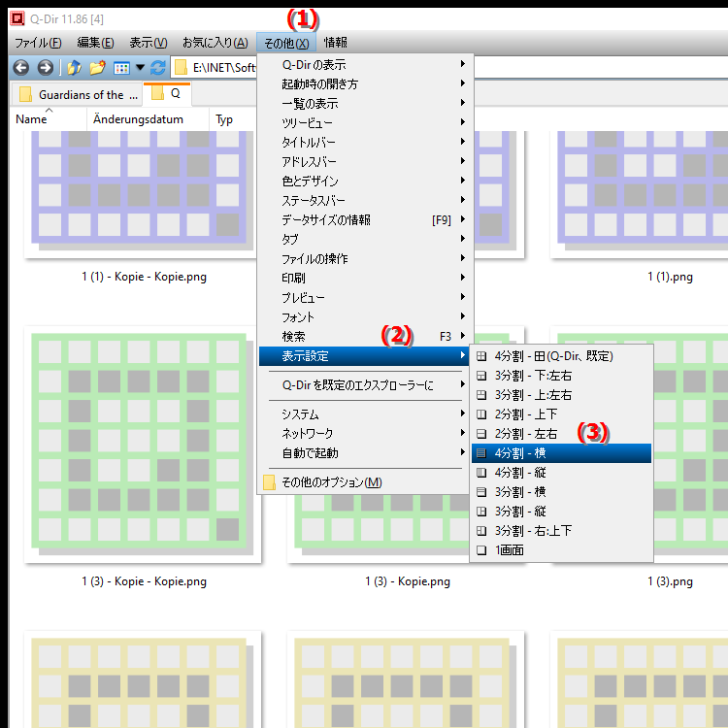The width and height of the screenshot is (728, 728).
Task: Select thumbnail of 1 (1).png
Action: coord(639,193)
